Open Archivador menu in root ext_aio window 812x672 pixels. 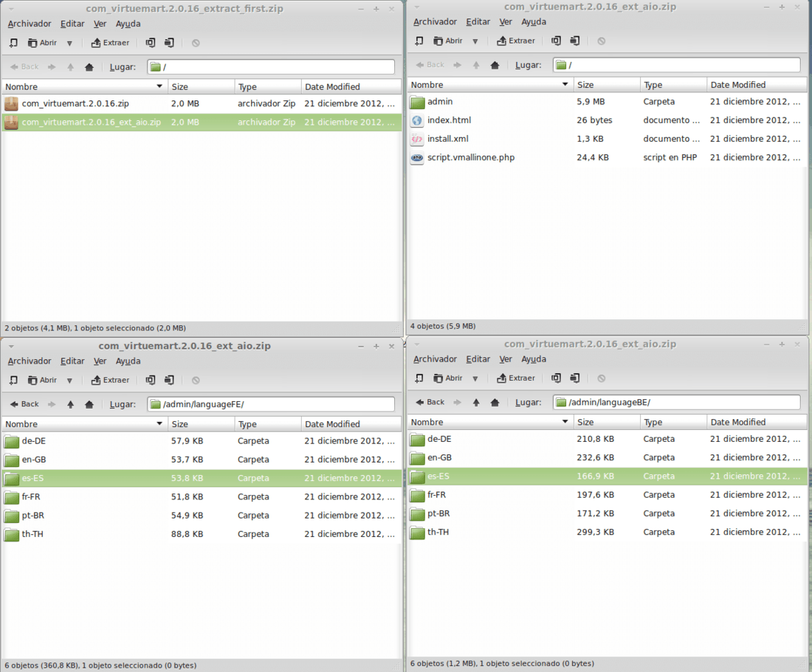point(435,21)
